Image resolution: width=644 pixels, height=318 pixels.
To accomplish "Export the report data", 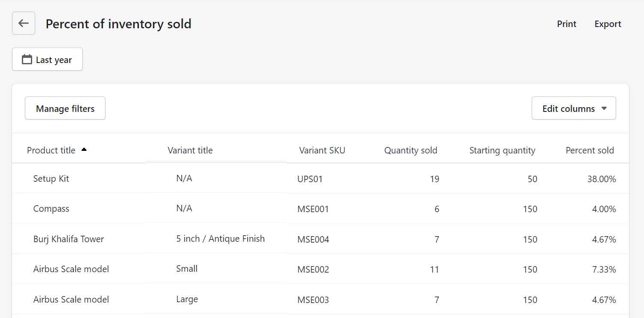I will (x=608, y=24).
